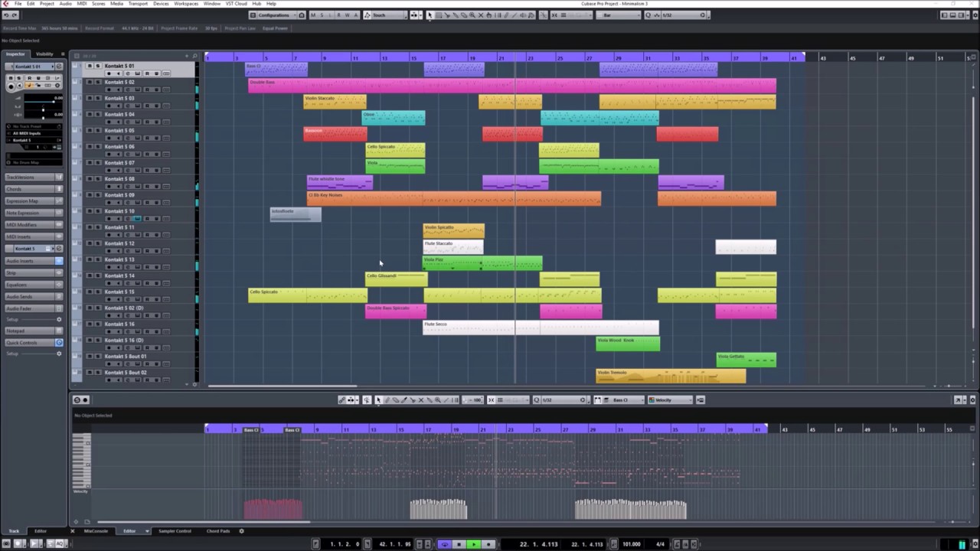Select the Zoom tool in lower editor toolbar
The height and width of the screenshot is (551, 980).
437,399
